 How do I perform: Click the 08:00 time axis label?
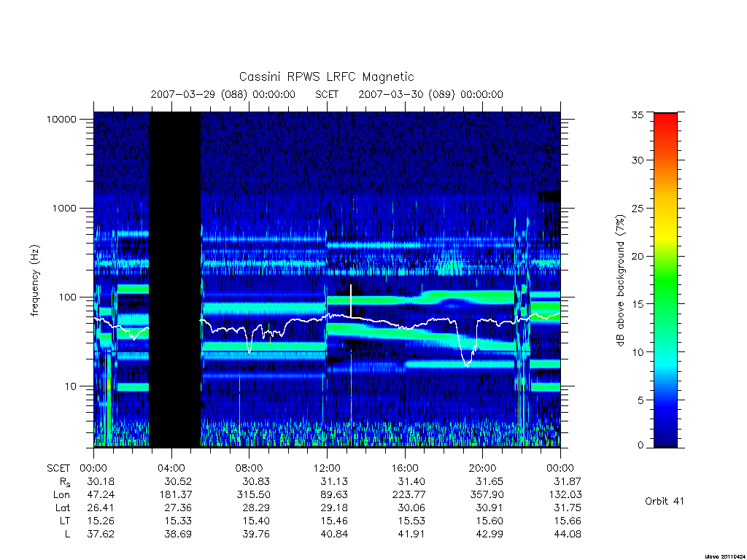pos(249,468)
